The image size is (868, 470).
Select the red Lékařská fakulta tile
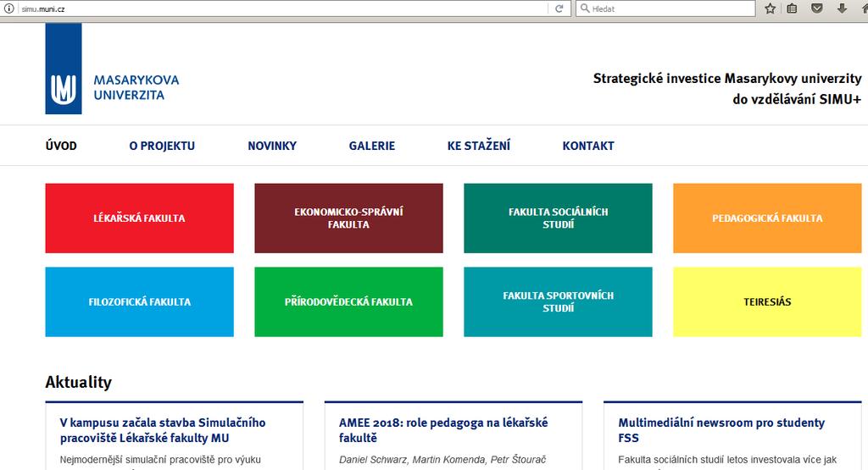coord(140,218)
